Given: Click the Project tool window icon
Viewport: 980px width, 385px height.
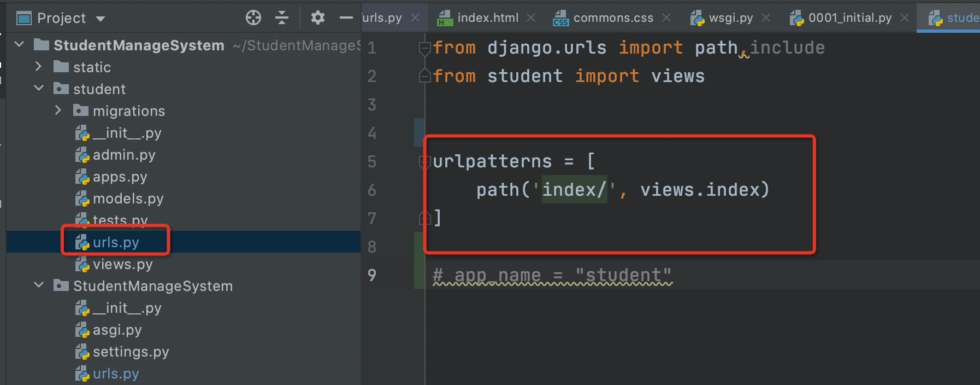Looking at the screenshot, I should point(24,19).
